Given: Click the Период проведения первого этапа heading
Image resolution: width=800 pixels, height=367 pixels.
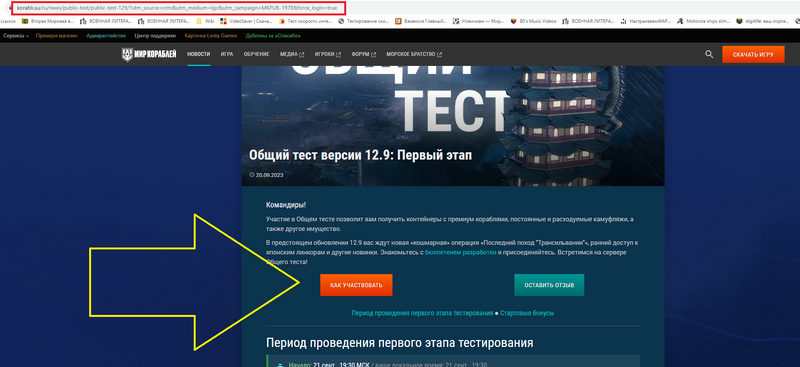Looking at the screenshot, I should (400, 342).
